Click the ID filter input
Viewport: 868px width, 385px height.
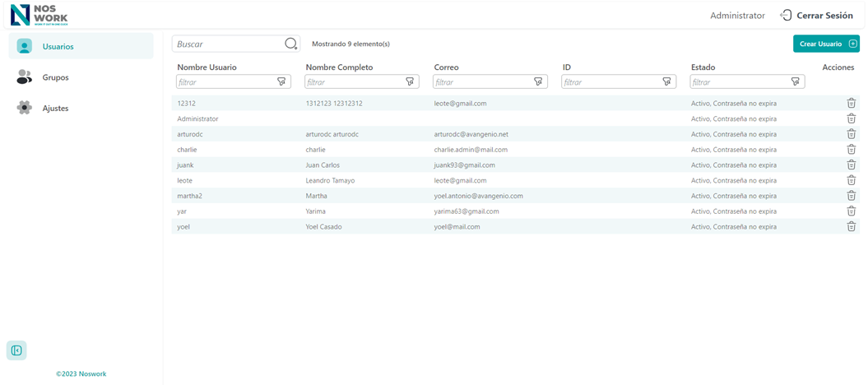619,82
